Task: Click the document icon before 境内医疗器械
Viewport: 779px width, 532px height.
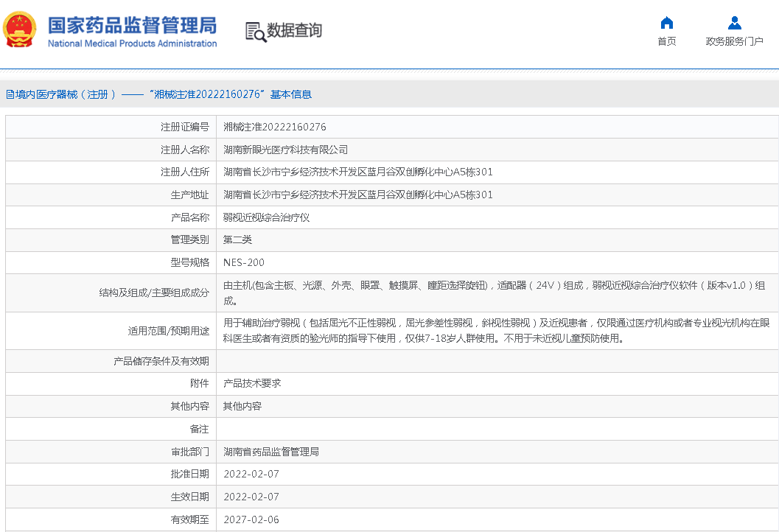Action: [x=10, y=94]
